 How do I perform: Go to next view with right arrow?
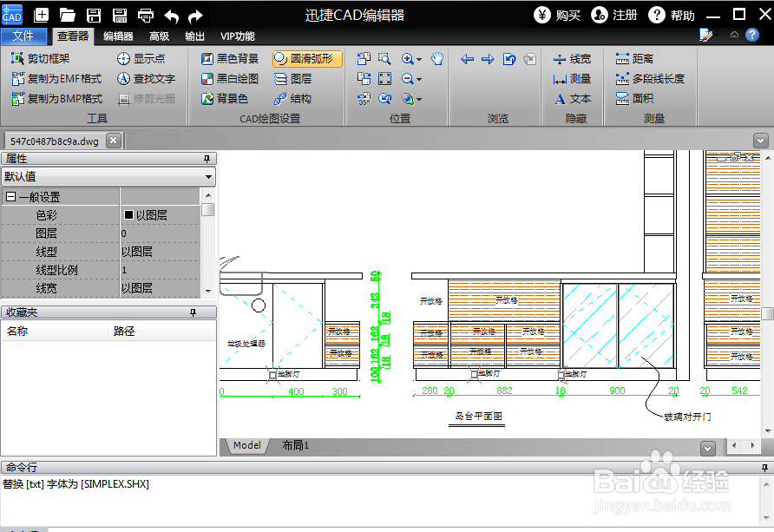coord(488,59)
